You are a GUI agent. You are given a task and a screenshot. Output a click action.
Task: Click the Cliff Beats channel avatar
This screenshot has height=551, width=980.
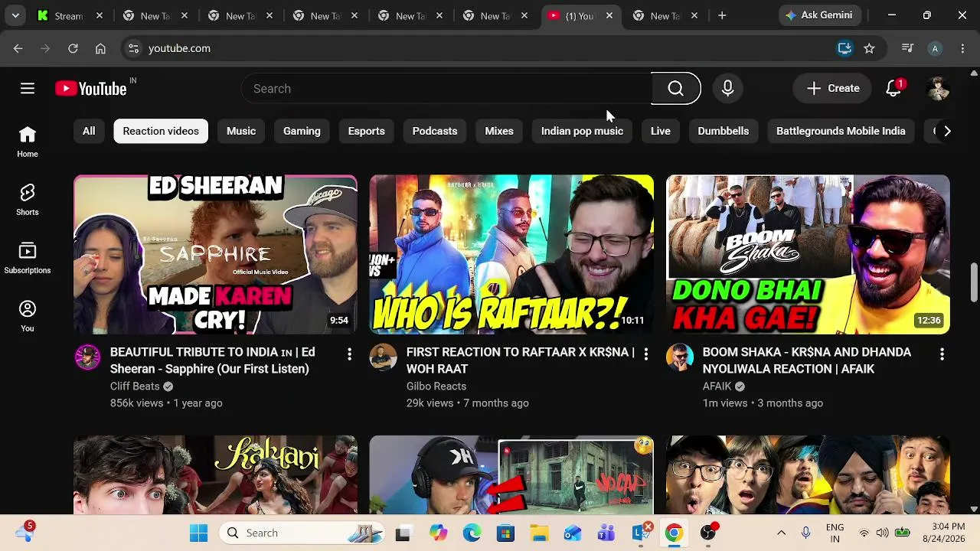(x=87, y=357)
